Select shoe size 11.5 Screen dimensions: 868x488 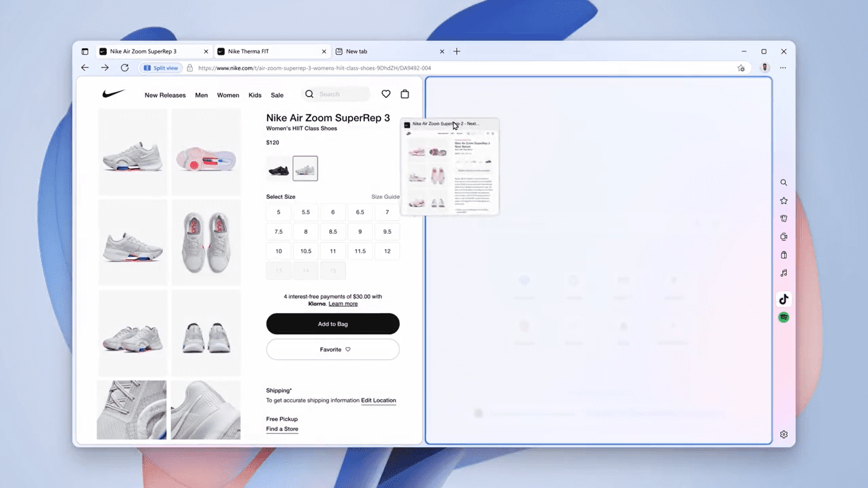(360, 251)
